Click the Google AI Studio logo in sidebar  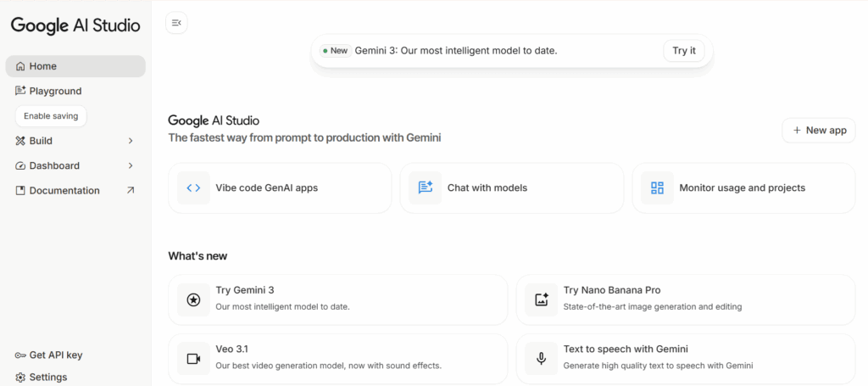(75, 25)
